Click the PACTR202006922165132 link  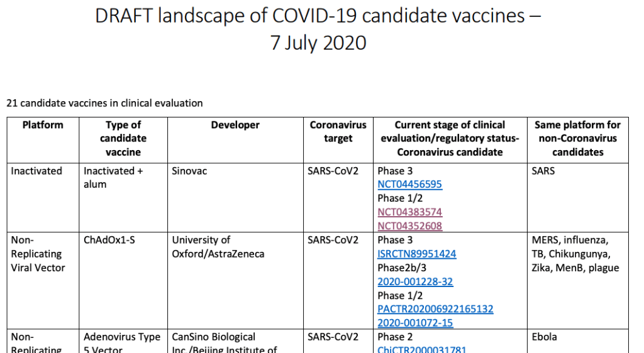point(435,309)
